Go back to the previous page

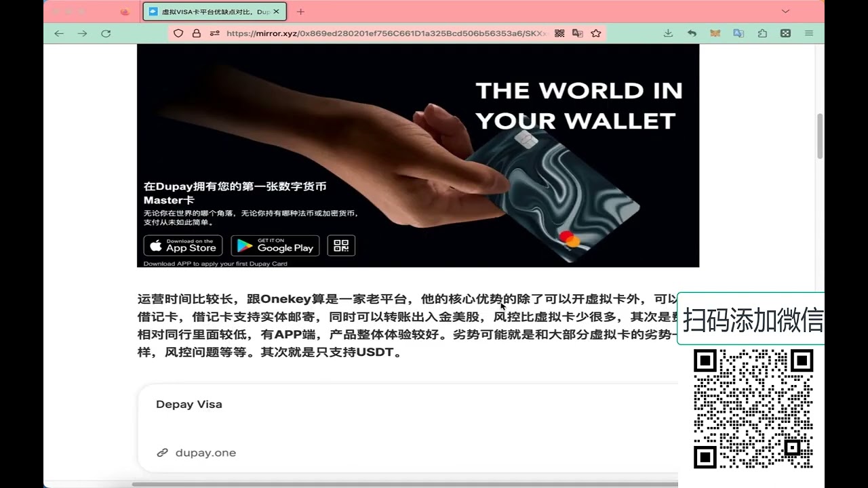pyautogui.click(x=59, y=33)
